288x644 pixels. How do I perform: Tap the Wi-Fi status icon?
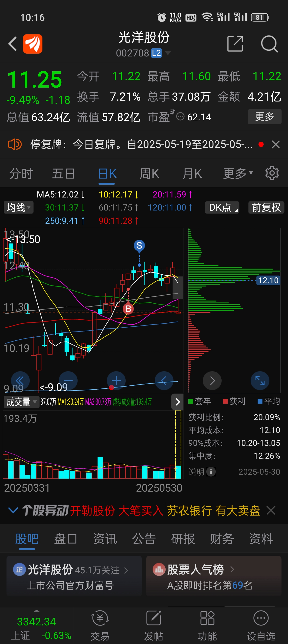point(207,17)
